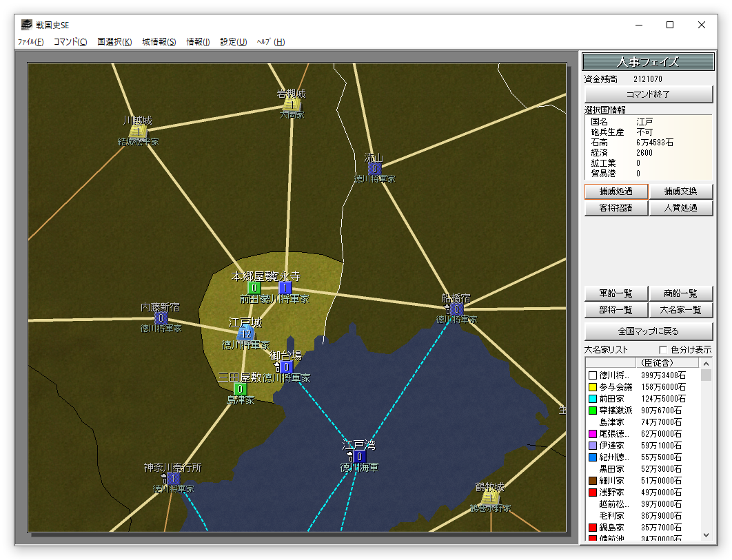Click the 鶴牧城 castle icon

[490, 497]
